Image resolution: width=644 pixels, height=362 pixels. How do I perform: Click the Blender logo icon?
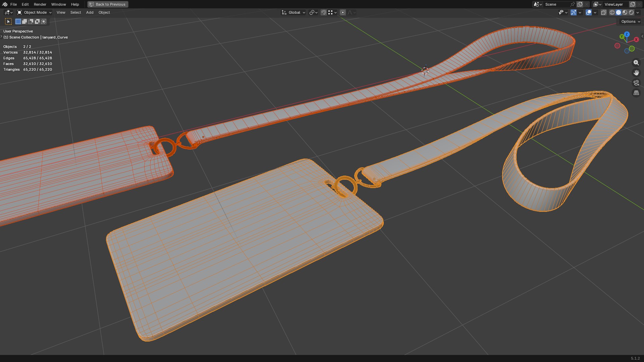click(x=5, y=4)
